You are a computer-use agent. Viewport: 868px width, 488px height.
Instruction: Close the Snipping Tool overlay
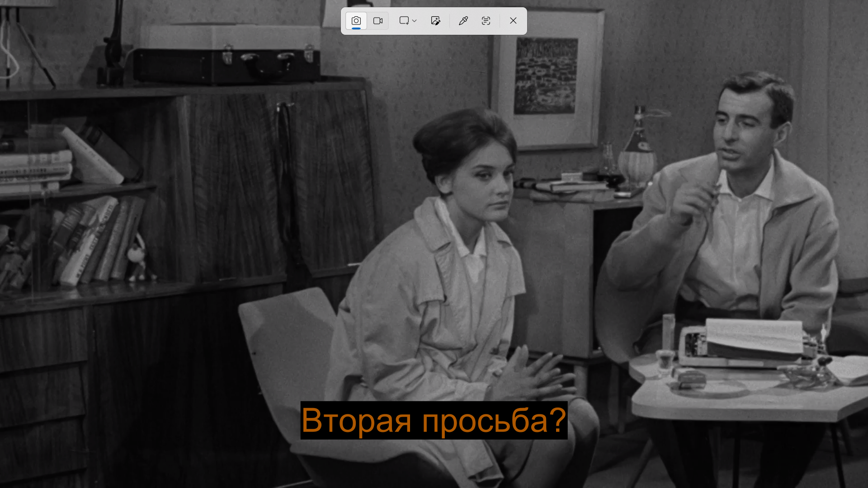(513, 21)
